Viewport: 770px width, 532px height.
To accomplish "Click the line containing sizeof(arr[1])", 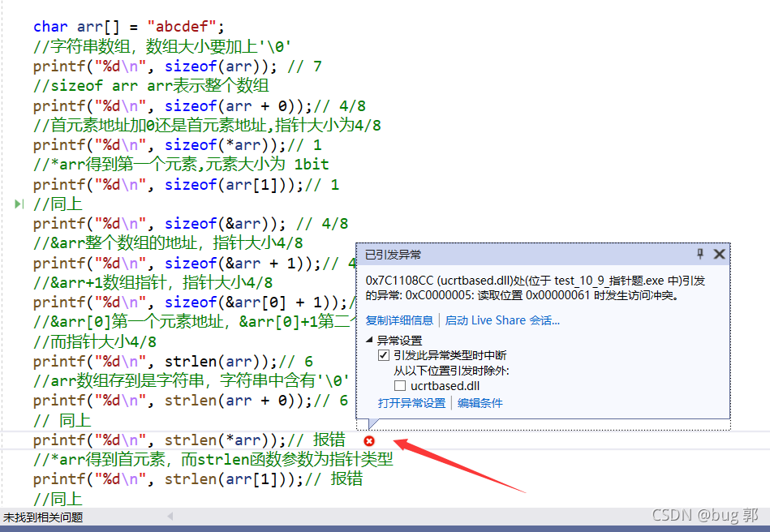I will pos(186,185).
